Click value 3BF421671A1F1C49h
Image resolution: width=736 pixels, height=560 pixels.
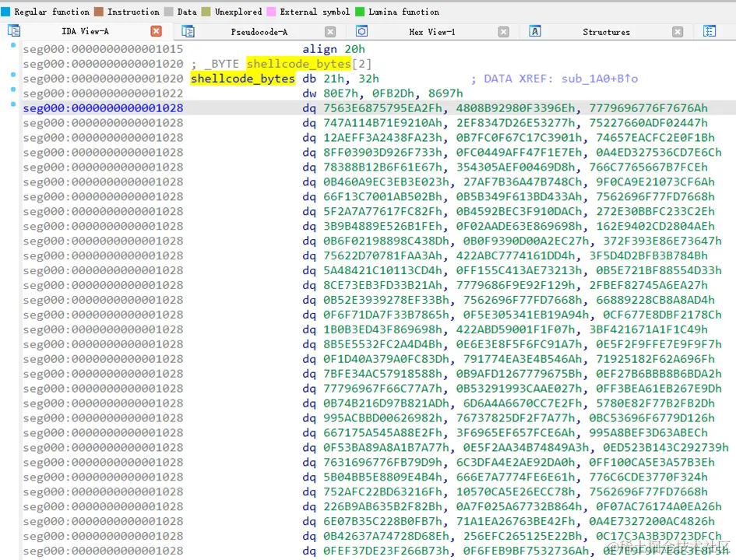[649, 329]
